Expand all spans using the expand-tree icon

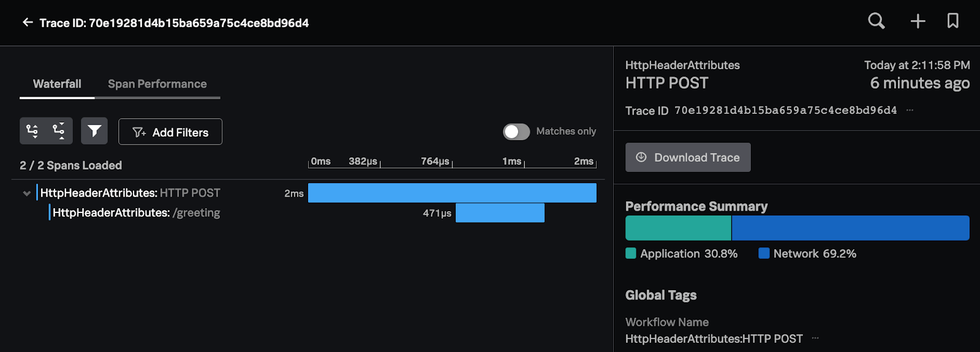[32, 131]
